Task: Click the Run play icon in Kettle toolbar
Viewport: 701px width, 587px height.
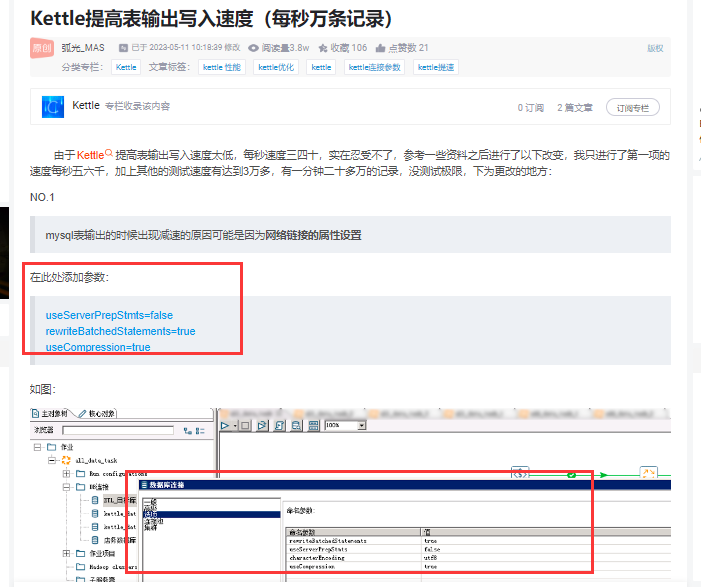Action: [x=225, y=426]
